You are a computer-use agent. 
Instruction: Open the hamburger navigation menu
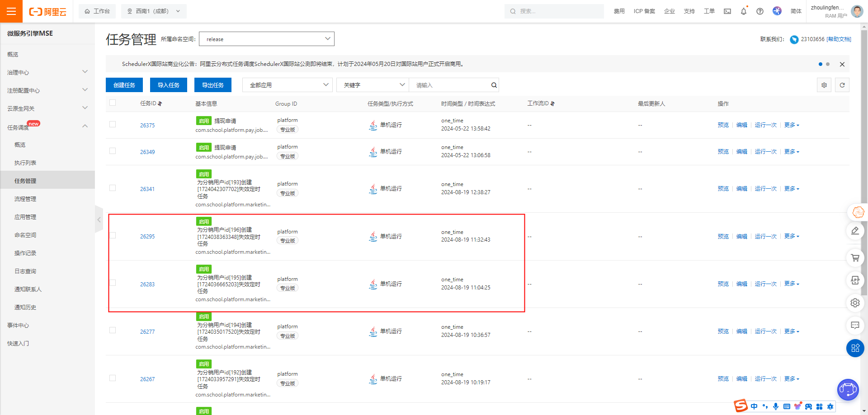coord(11,11)
